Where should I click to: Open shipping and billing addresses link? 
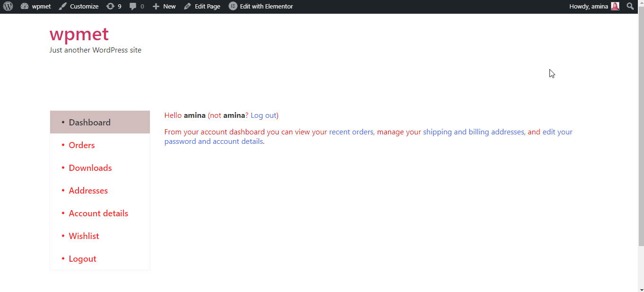point(474,132)
